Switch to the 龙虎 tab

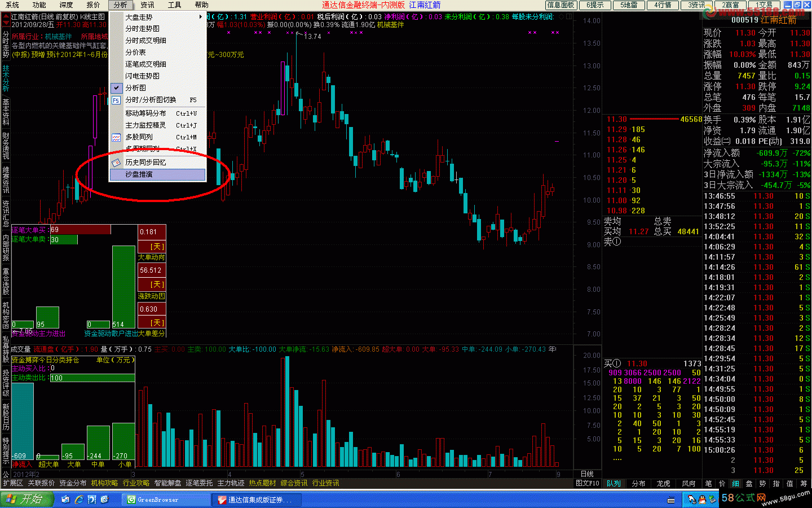click(663, 483)
